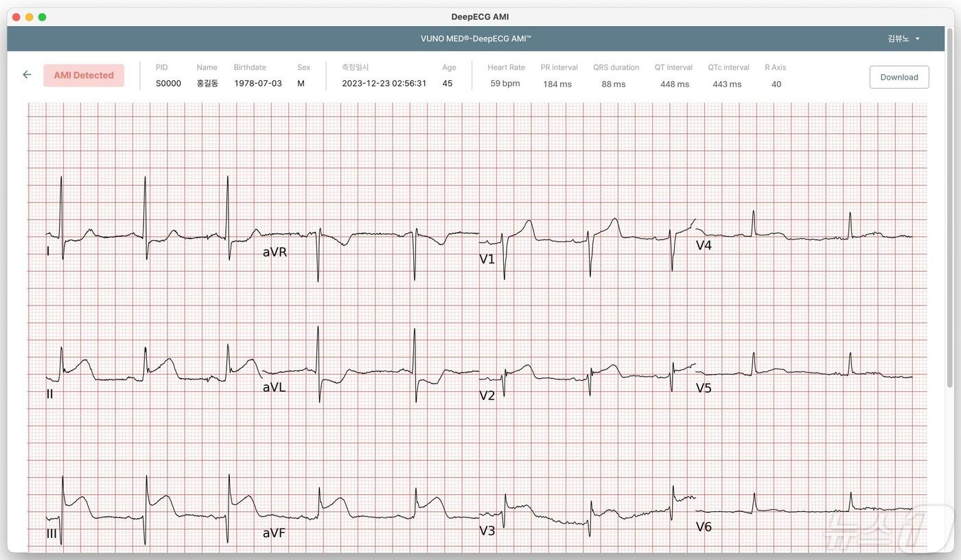Maximize the window with the green button
This screenshot has height=560, width=961.
(43, 17)
